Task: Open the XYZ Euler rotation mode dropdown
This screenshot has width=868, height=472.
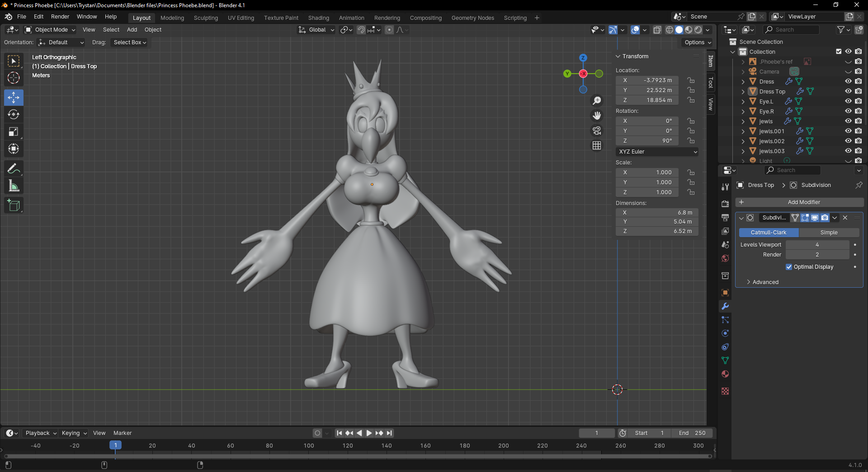Action: coord(657,152)
